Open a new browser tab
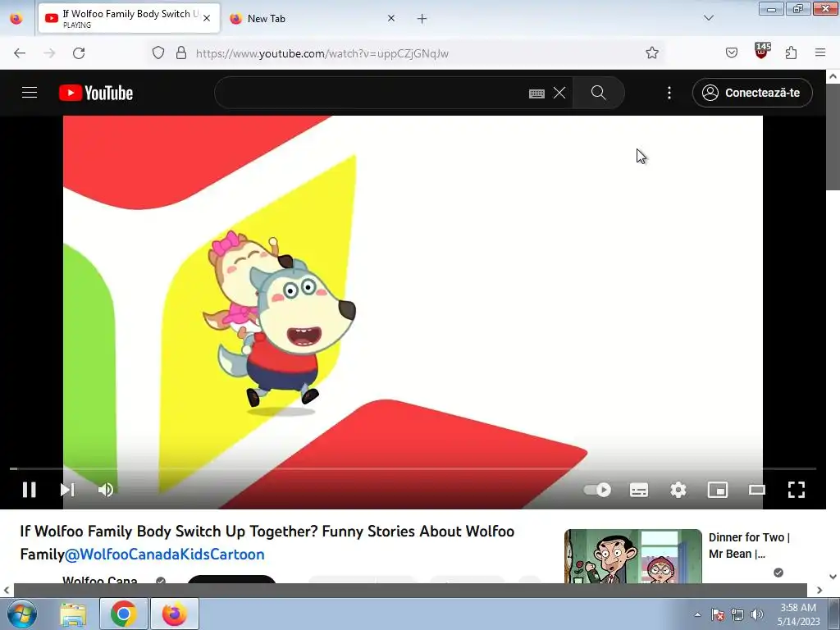This screenshot has width=840, height=630. (x=422, y=19)
